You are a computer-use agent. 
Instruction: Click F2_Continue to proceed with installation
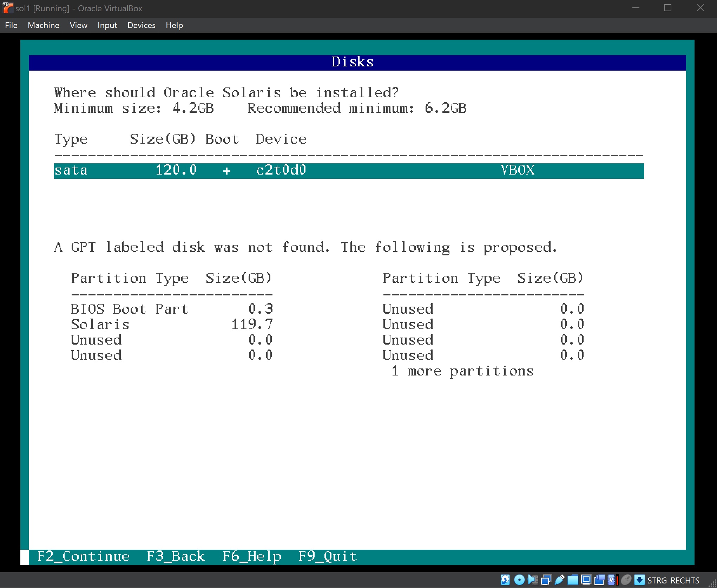point(83,556)
